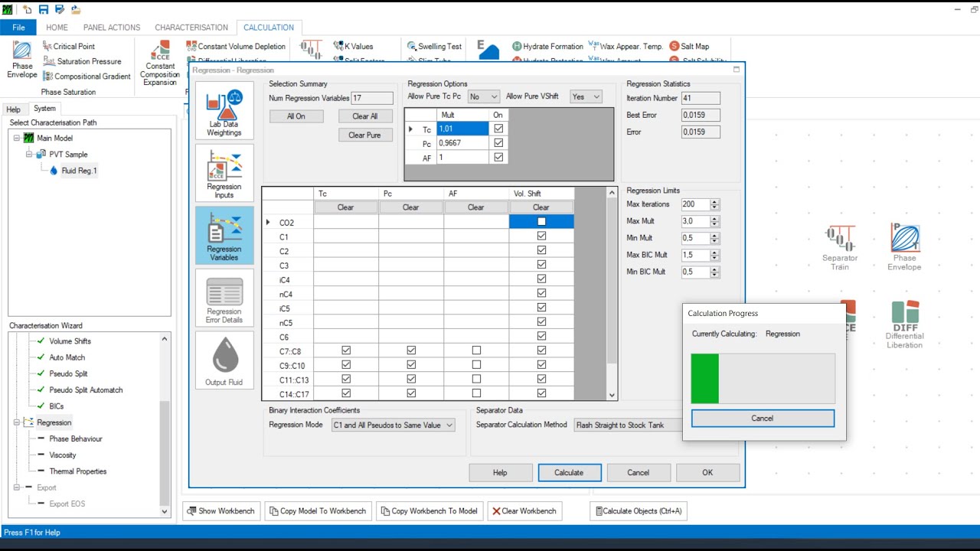980x551 pixels.
Task: Run Constant Composition Expansion from ribbon
Action: pos(160,64)
